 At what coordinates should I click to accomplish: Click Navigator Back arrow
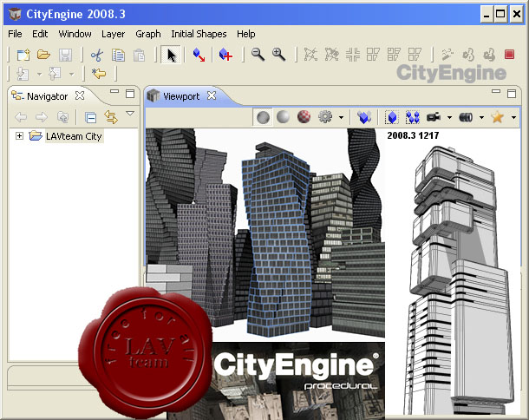(21, 117)
